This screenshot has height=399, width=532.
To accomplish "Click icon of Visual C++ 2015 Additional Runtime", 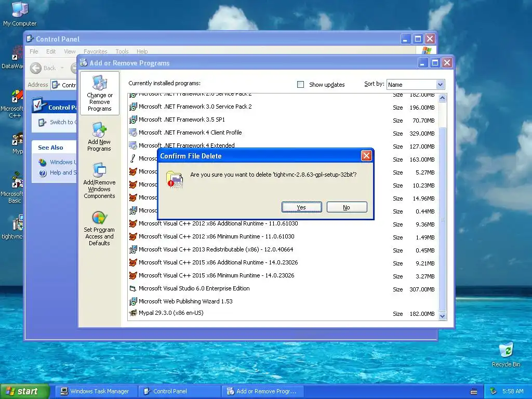I will coord(133,262).
